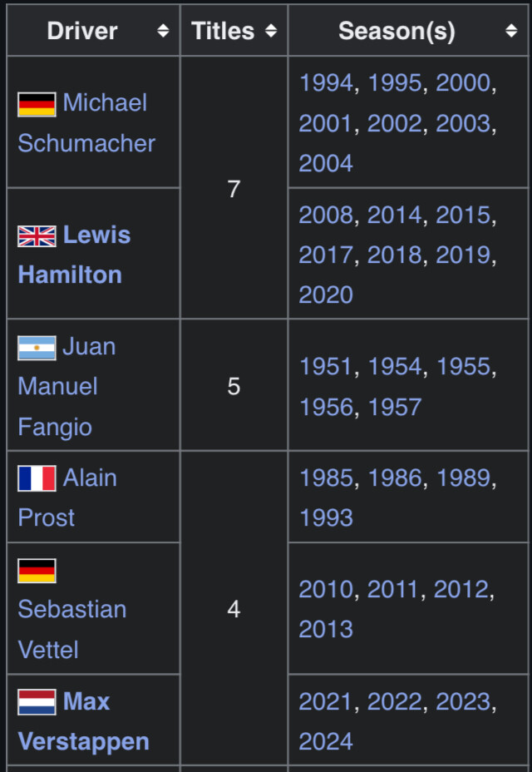
Task: Open the 2020 season link
Action: coord(326,294)
